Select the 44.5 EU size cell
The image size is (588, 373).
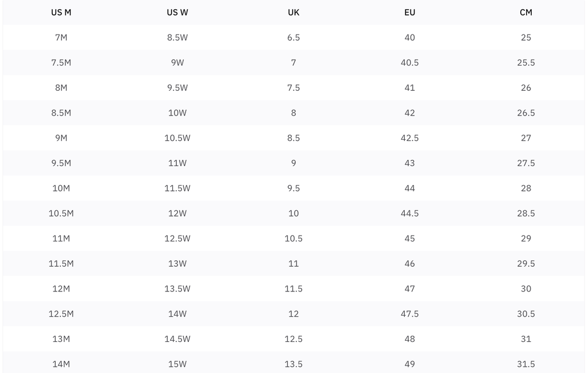tap(409, 213)
